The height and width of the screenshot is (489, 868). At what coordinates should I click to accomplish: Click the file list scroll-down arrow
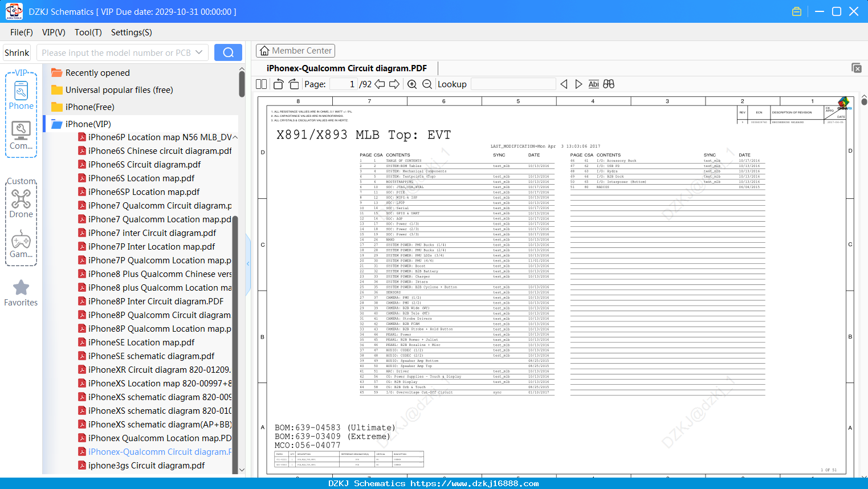tap(242, 470)
